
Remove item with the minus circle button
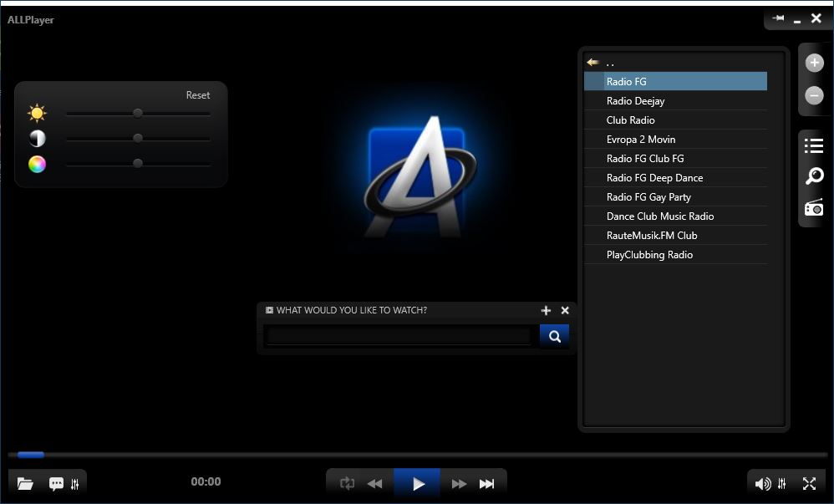click(814, 96)
